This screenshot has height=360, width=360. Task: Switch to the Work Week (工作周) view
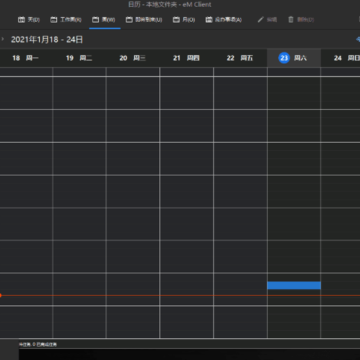(x=66, y=20)
